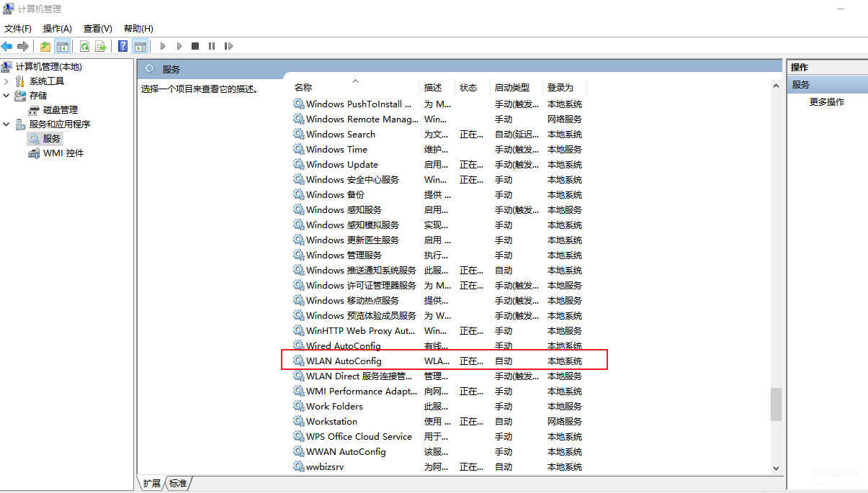The image size is (868, 493).
Task: Select the WLAN Direct 服务连接管理 row
Action: coord(439,376)
